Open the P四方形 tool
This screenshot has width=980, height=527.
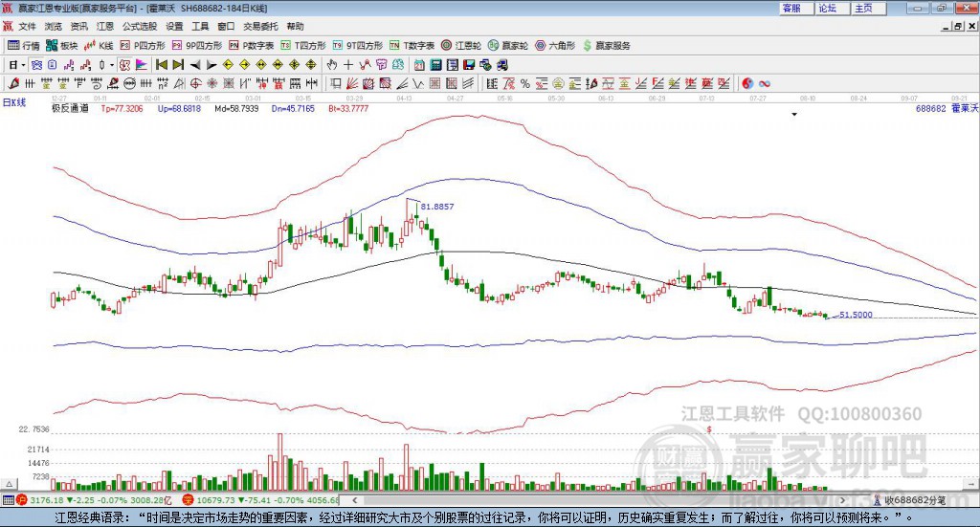click(143, 46)
